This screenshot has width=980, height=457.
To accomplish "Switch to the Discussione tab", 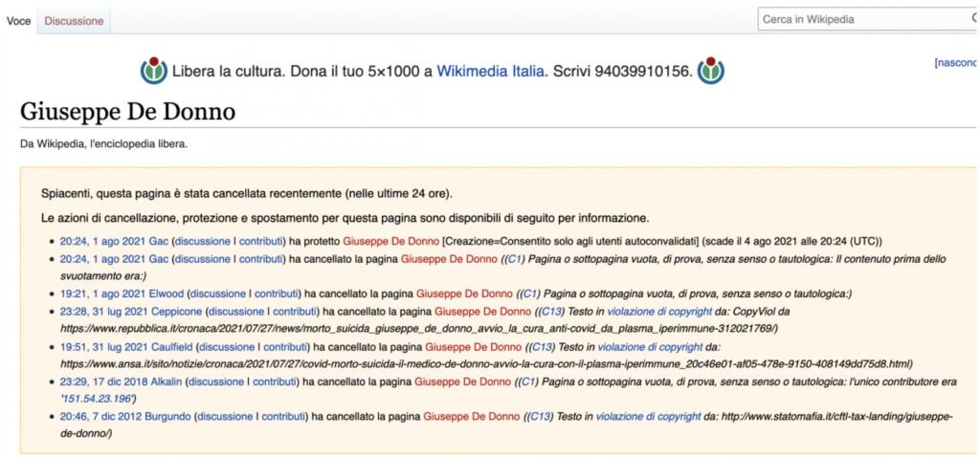I will click(74, 20).
